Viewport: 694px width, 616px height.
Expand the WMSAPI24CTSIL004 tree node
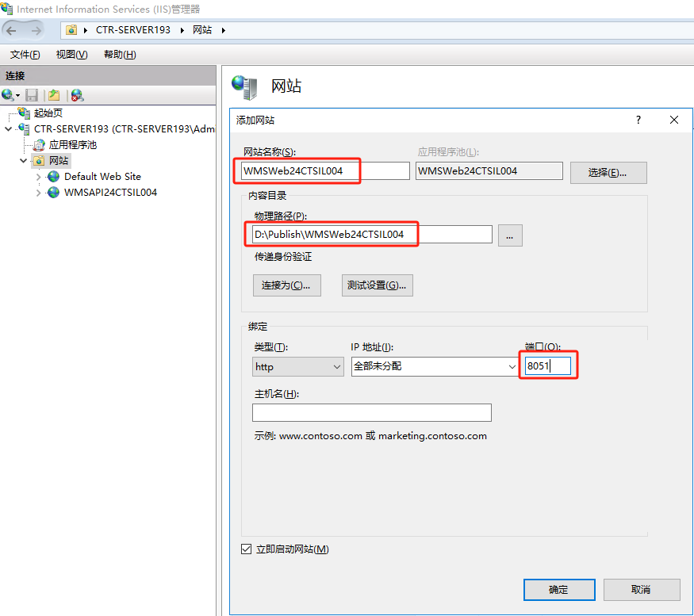(39, 193)
